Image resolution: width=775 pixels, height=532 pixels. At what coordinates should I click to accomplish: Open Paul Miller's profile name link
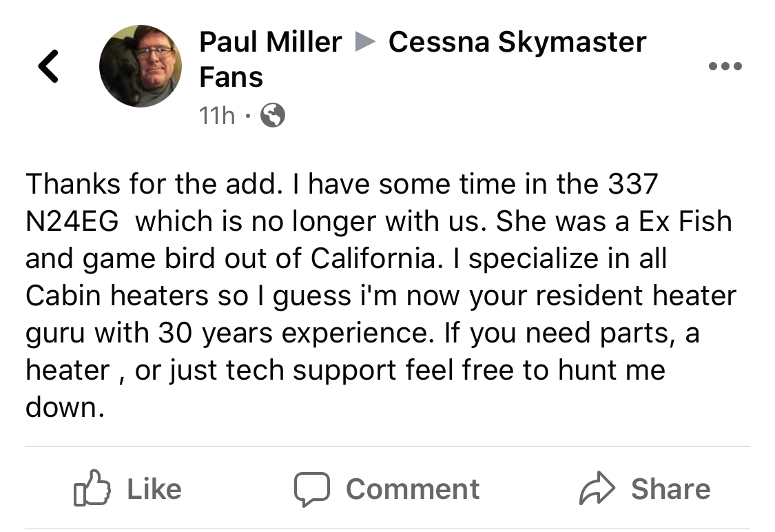pos(270,42)
